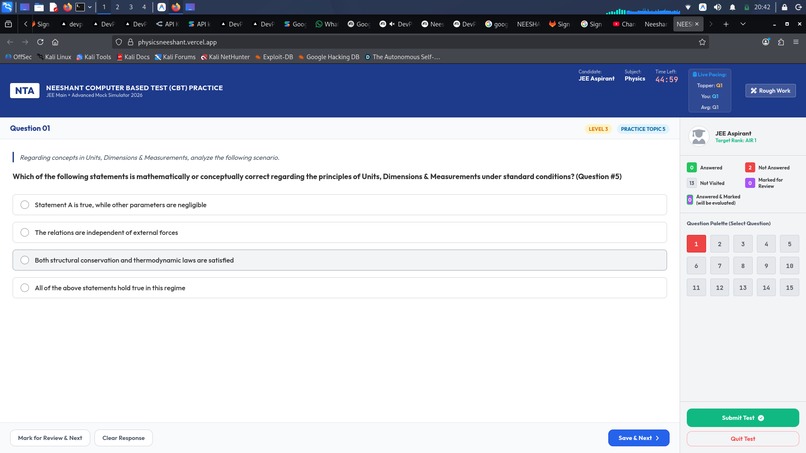Open the Rough Work panel
Image resolution: width=806 pixels, height=453 pixels.
(770, 90)
